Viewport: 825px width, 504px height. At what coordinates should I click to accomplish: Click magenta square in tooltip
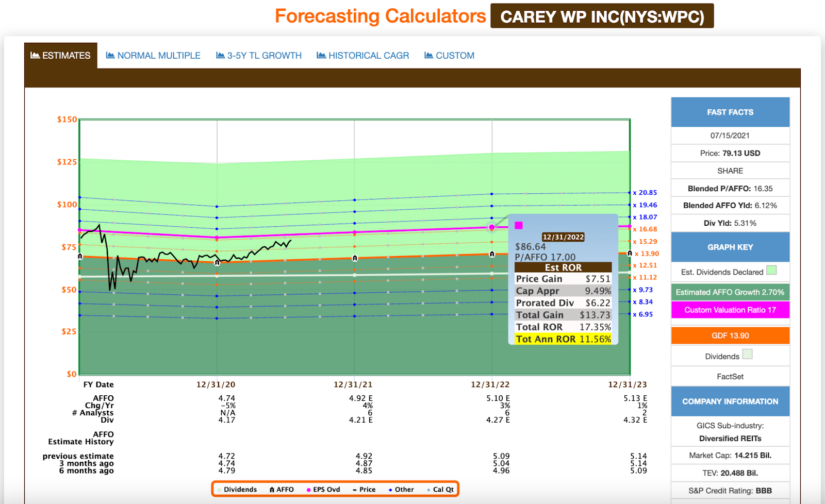click(519, 225)
